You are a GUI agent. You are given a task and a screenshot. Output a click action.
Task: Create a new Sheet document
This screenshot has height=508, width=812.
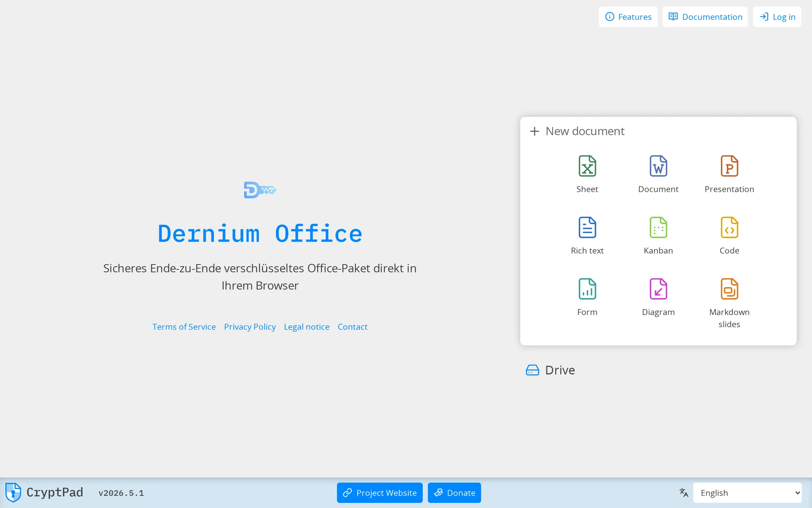click(587, 174)
